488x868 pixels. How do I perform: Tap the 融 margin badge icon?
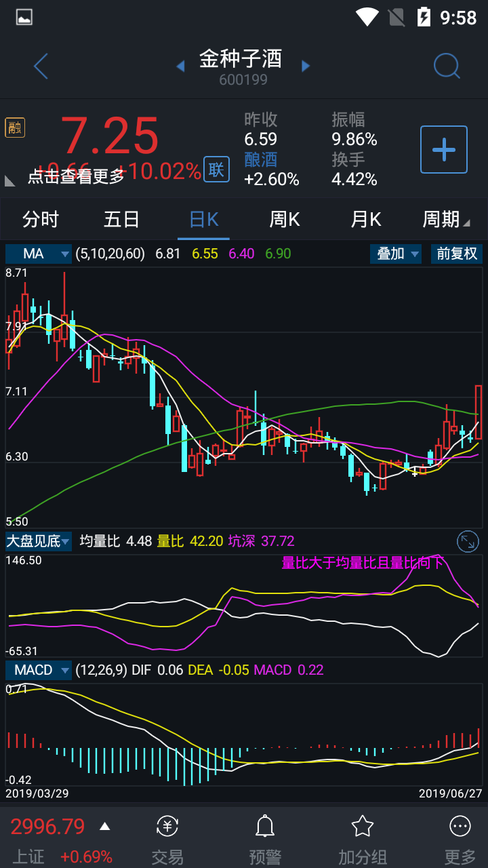tap(15, 127)
